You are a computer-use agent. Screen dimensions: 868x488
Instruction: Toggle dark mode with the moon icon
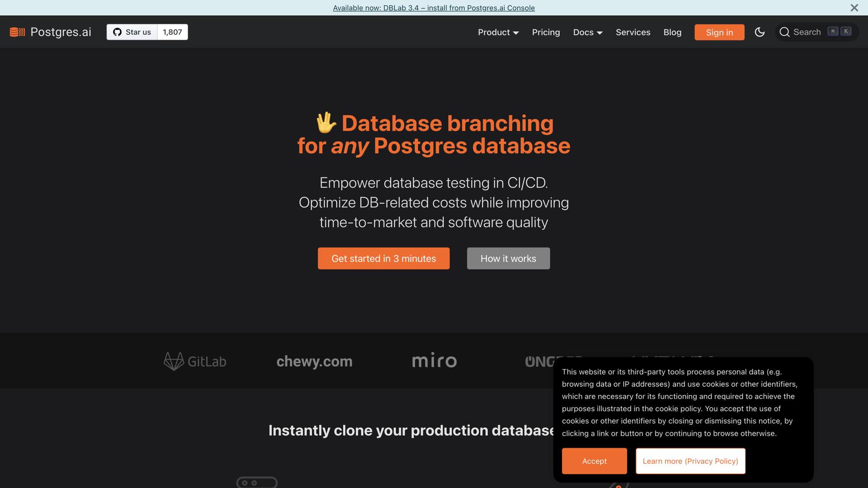[759, 32]
